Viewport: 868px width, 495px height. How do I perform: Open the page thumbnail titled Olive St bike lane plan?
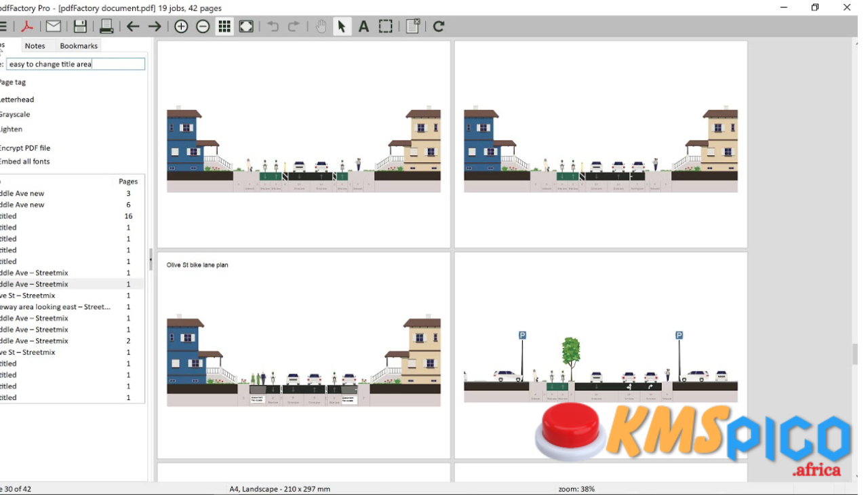pyautogui.click(x=304, y=355)
